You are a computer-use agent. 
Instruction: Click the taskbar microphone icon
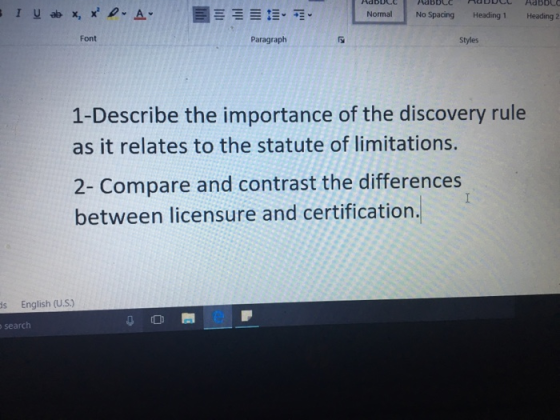(x=130, y=320)
